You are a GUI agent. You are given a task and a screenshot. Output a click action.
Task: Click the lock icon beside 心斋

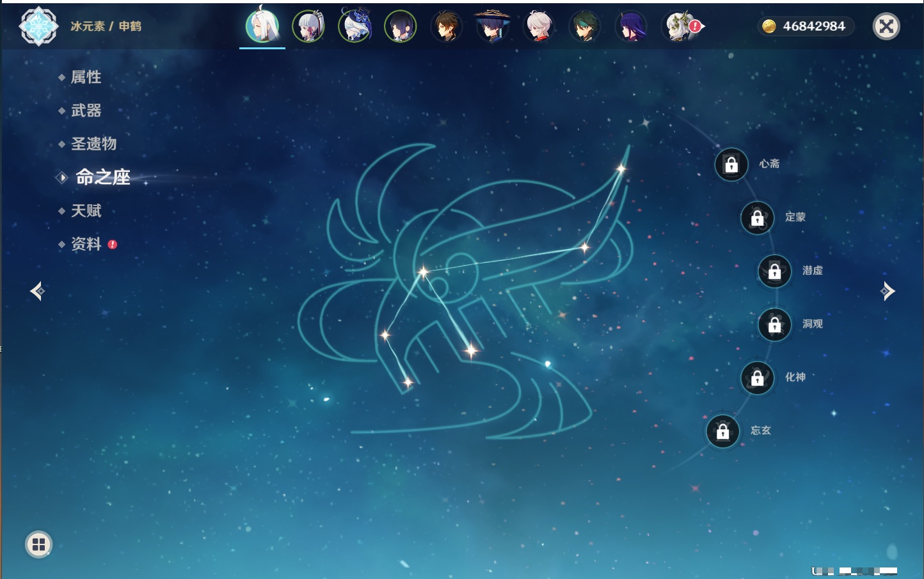point(731,164)
